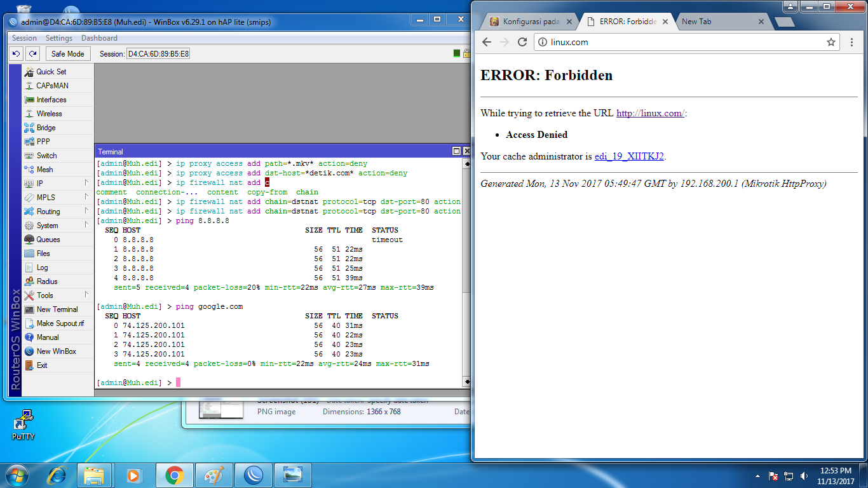Image resolution: width=868 pixels, height=488 pixels.
Task: Switch to WinBox via the taskbar
Action: pyautogui.click(x=252, y=475)
